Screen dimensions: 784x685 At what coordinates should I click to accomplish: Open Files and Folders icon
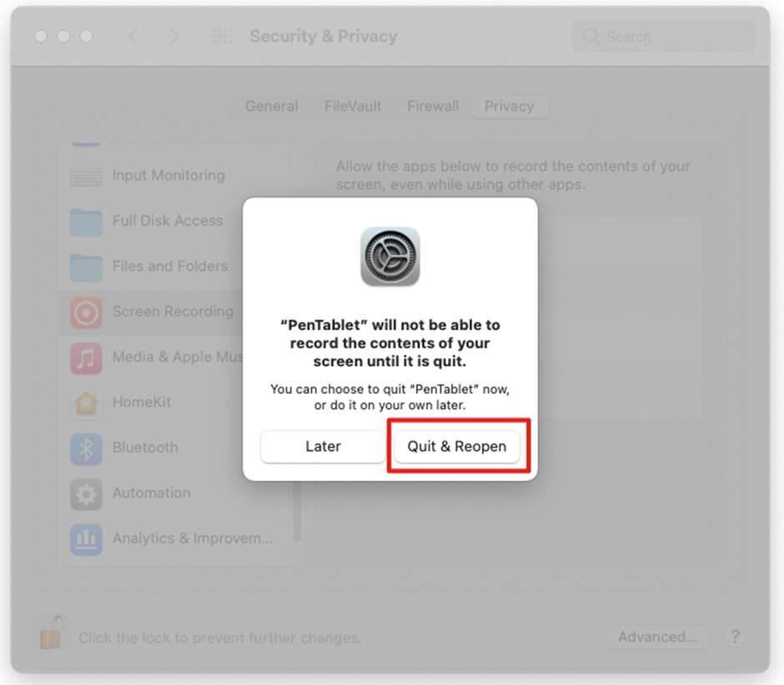(86, 268)
